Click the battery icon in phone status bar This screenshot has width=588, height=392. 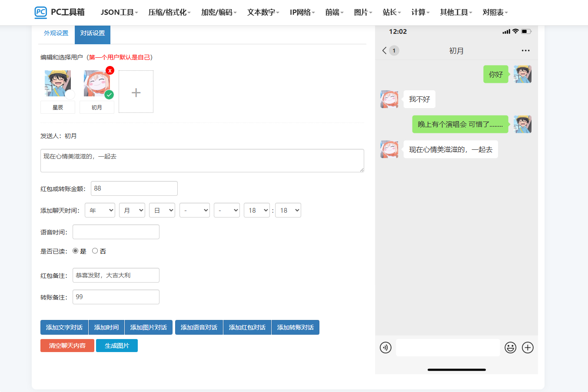[526, 32]
